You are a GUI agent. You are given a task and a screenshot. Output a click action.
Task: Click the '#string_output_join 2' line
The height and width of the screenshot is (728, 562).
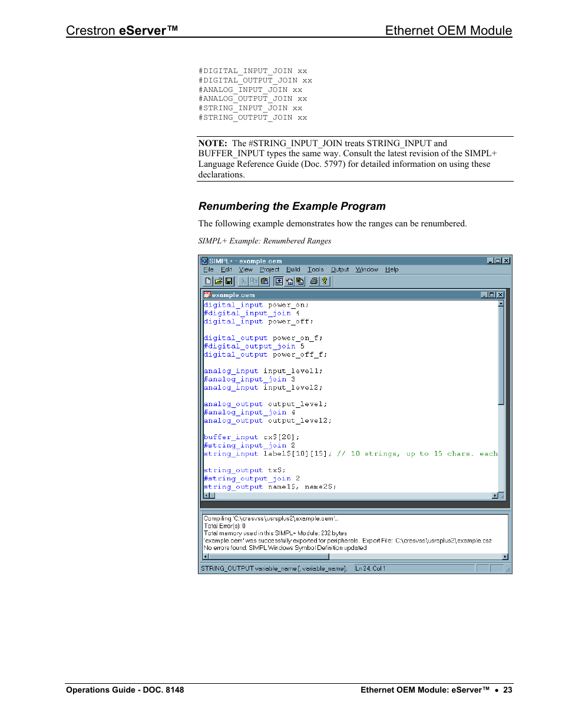click(x=252, y=478)
